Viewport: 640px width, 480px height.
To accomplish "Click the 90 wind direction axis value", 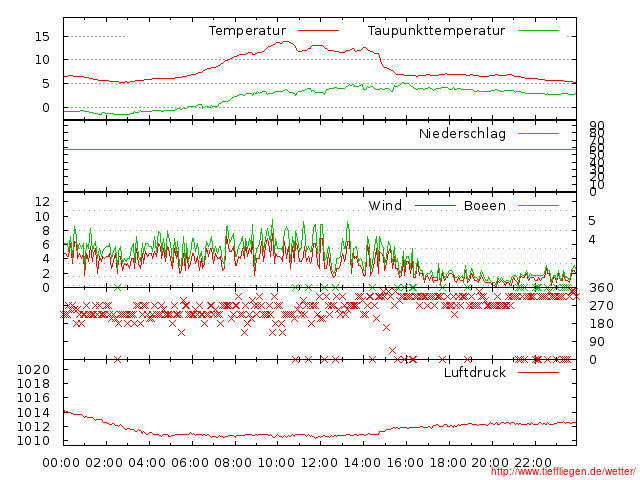I will click(x=596, y=342).
